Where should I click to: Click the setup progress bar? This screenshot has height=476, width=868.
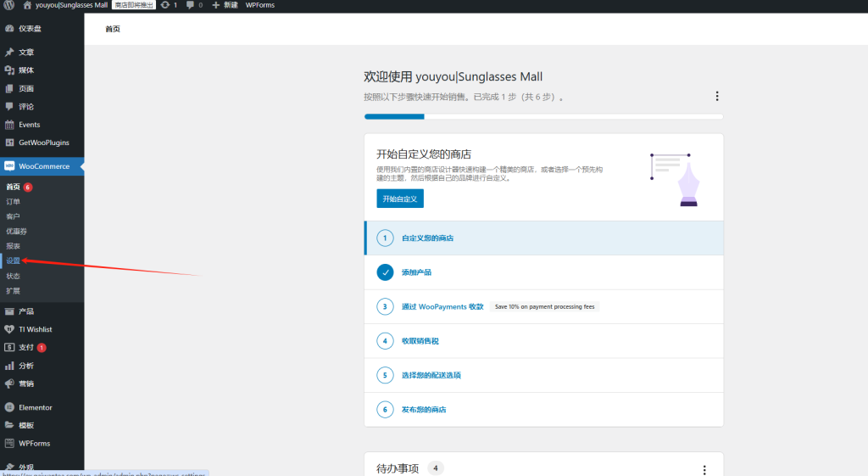pyautogui.click(x=543, y=116)
